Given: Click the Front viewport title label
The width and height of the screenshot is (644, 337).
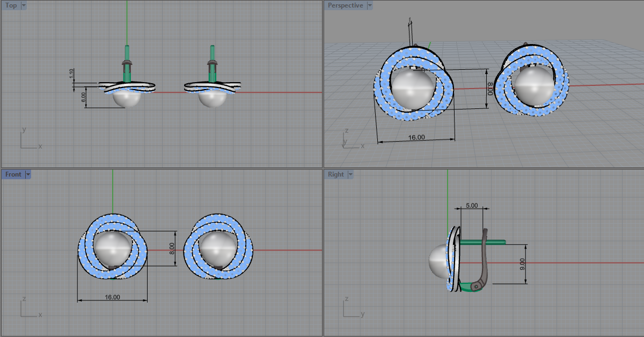Looking at the screenshot, I should [13, 174].
